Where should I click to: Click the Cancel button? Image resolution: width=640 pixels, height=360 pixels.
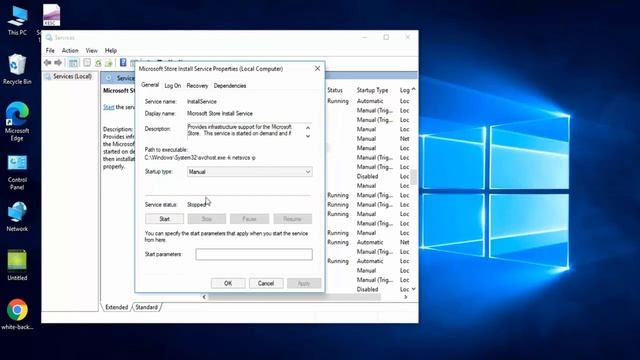[266, 283]
